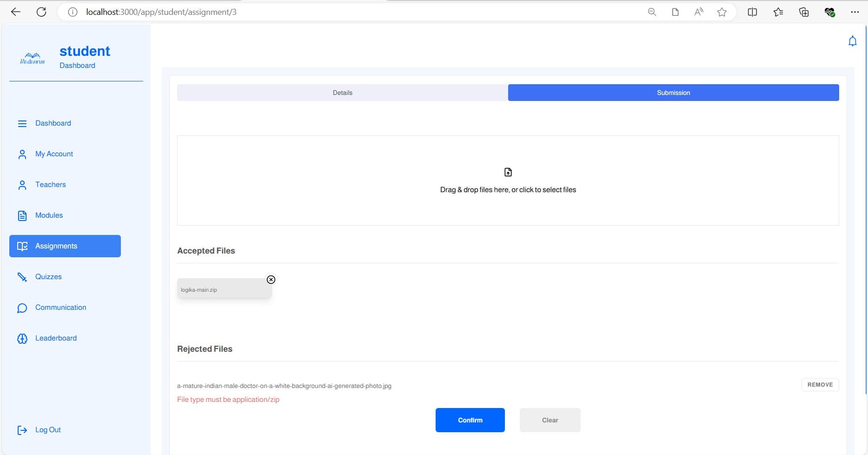Open the browser collections icon
Image resolution: width=868 pixels, height=455 pixels.
(804, 12)
